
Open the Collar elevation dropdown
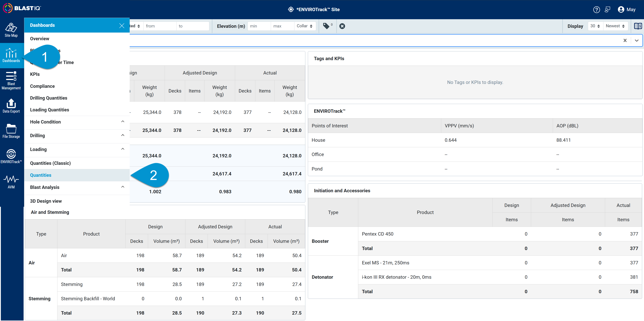point(305,26)
